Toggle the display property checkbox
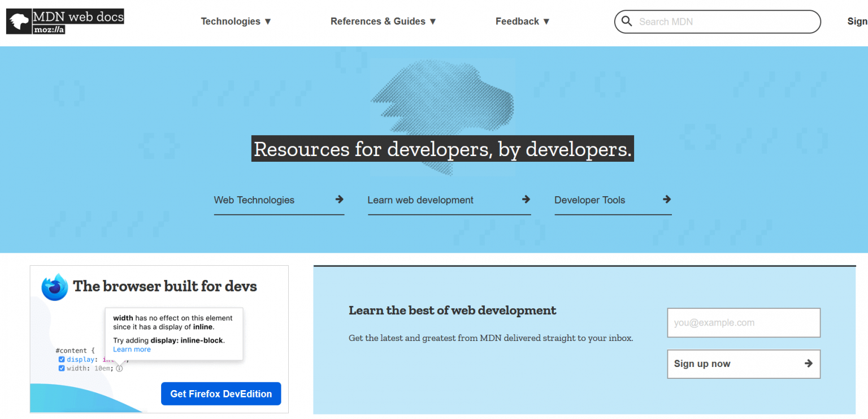868x419 pixels. [x=62, y=359]
